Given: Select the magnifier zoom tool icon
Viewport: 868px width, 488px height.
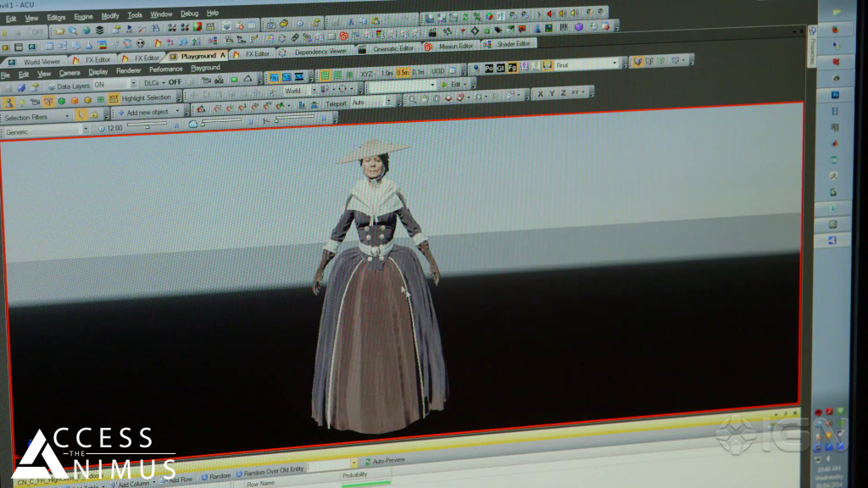Looking at the screenshot, I should [412, 99].
